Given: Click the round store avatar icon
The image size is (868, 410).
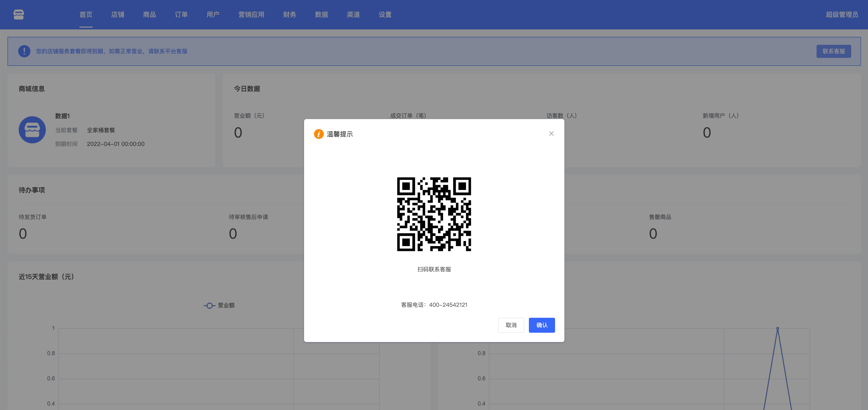Looking at the screenshot, I should 32,130.
